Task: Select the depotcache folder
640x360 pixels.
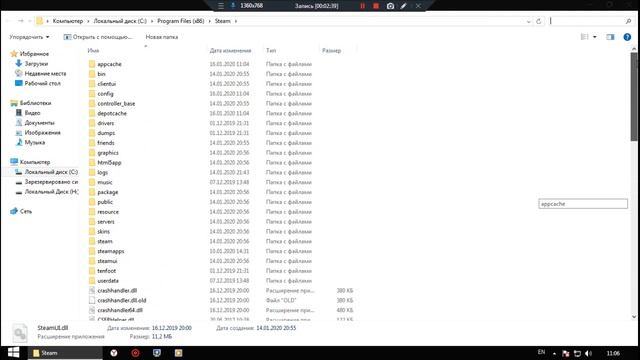Action: click(x=112, y=113)
